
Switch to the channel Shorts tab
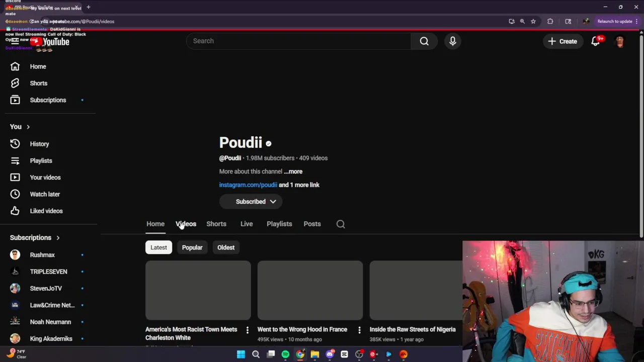point(216,224)
